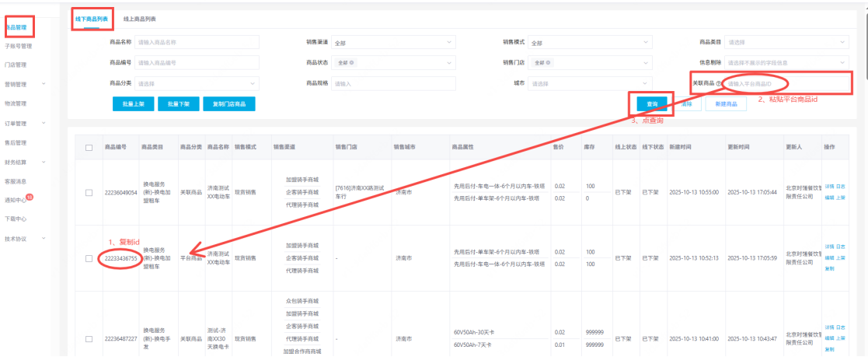Remove the 全部 tag in 商品状态
This screenshot has height=357, width=868.
pos(353,63)
